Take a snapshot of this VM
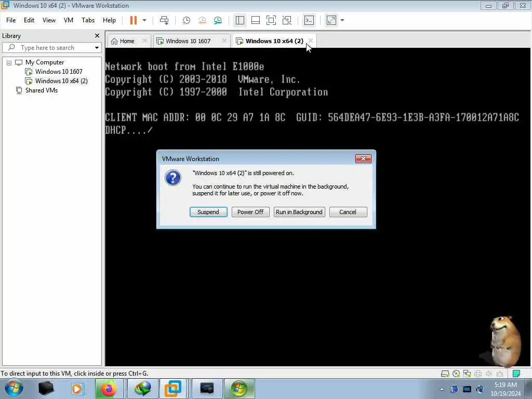This screenshot has width=532, height=399. pyautogui.click(x=187, y=20)
